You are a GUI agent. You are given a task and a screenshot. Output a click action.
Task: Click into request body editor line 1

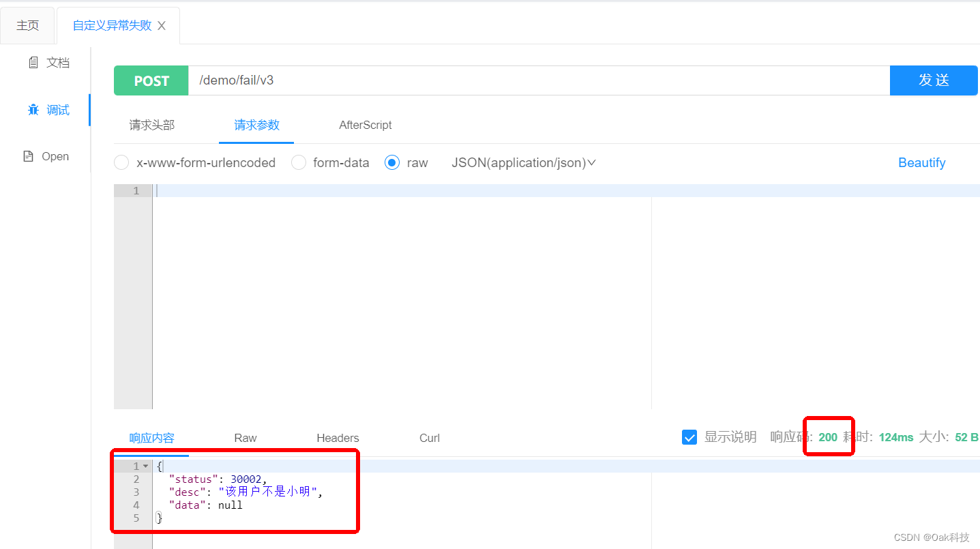[x=566, y=191]
